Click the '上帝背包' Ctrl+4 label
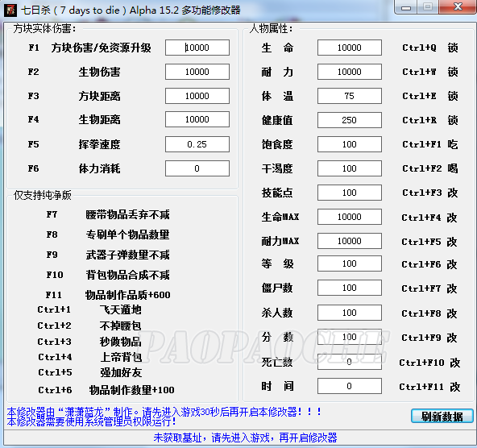 122,357
